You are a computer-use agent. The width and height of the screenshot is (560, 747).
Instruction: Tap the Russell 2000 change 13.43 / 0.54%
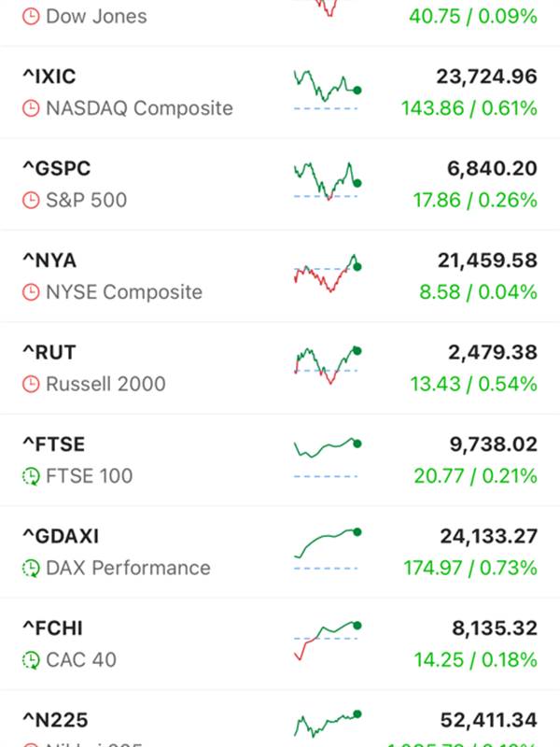click(x=473, y=384)
